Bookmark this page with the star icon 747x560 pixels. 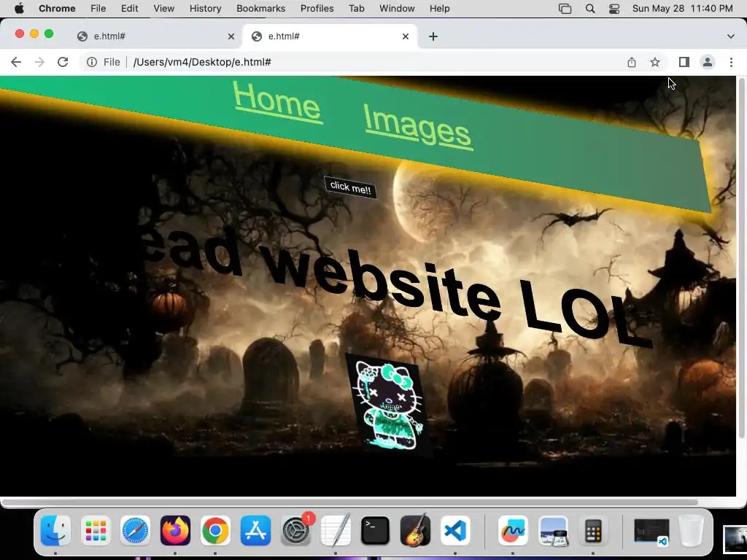[655, 62]
